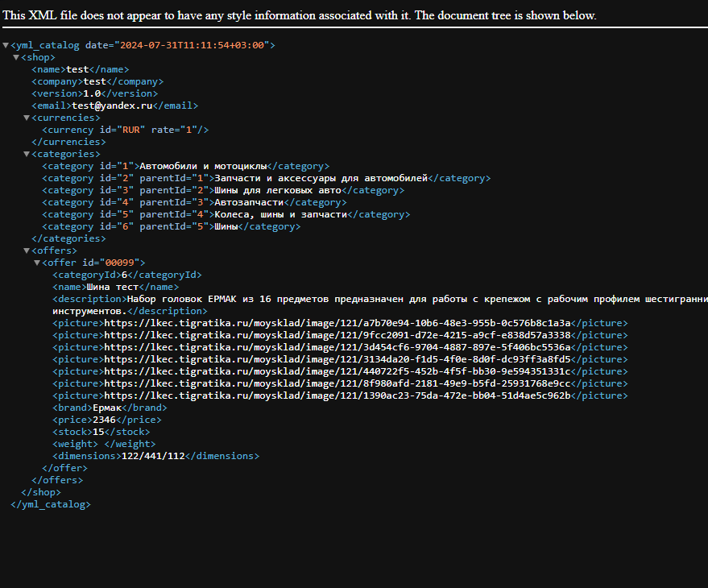Click the version 1.0 line

coord(95,93)
